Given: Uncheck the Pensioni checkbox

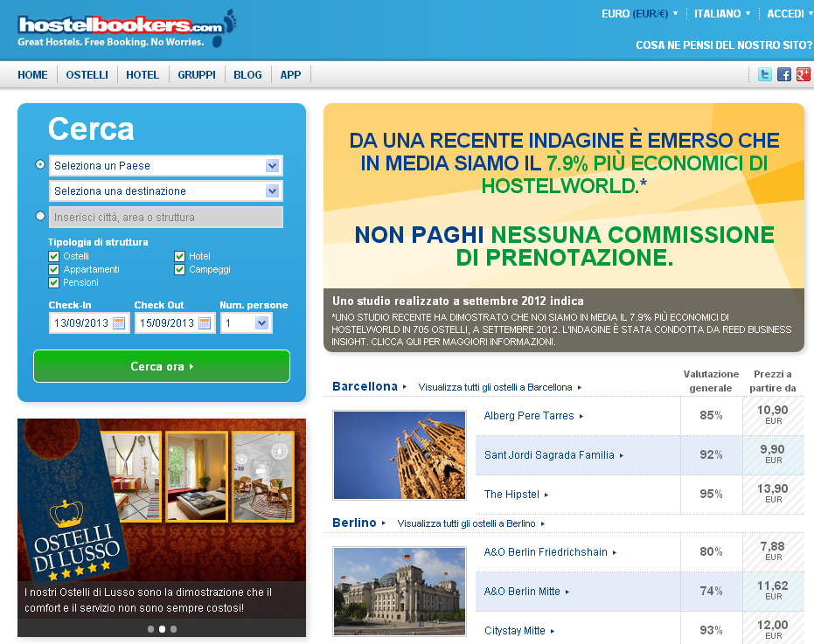Looking at the screenshot, I should coord(53,283).
